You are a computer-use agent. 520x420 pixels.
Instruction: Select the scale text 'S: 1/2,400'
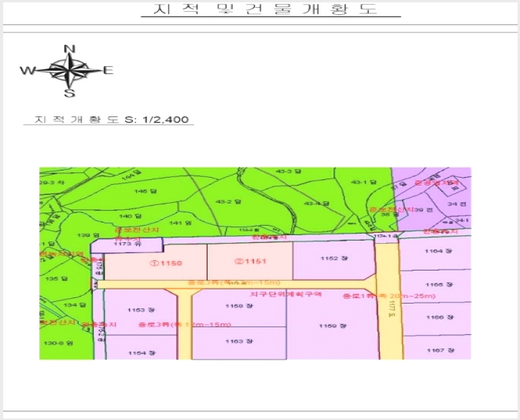coord(157,120)
